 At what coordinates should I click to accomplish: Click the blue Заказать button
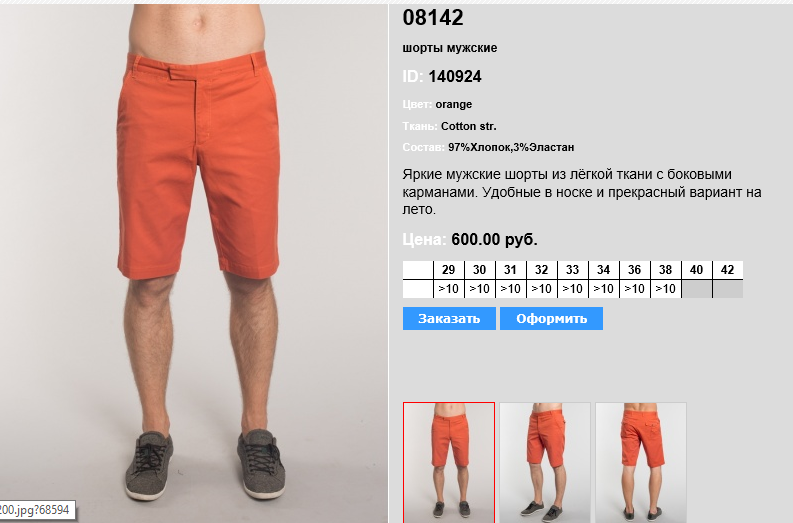pyautogui.click(x=449, y=319)
